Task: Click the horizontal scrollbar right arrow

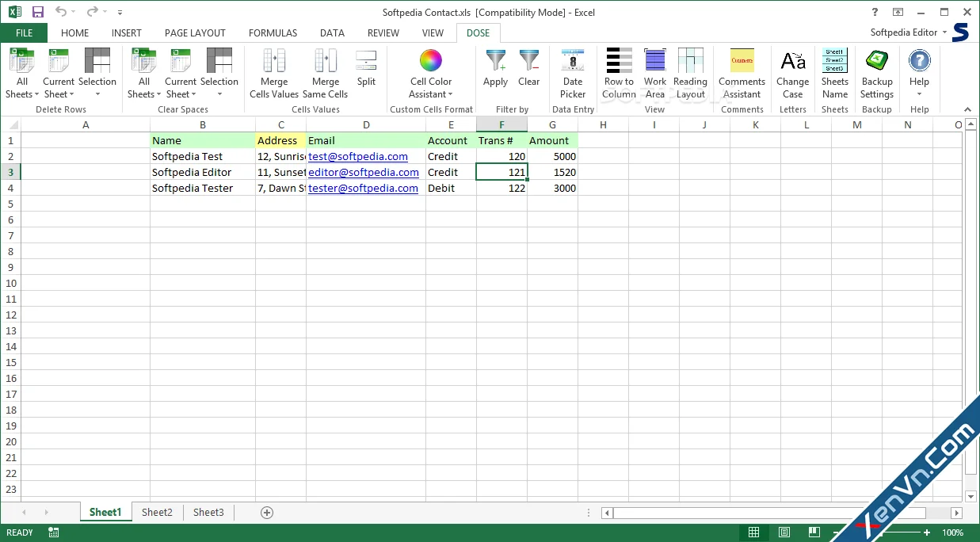Action: coord(956,513)
